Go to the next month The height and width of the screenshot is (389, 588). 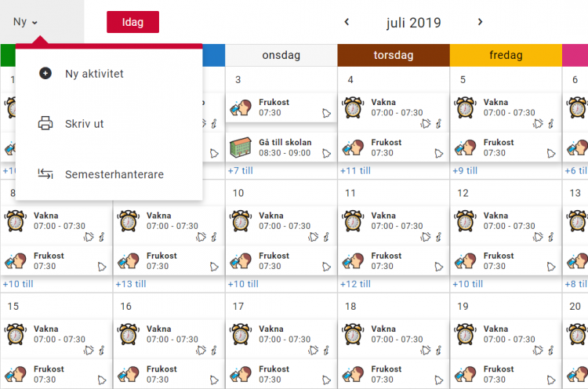pos(481,22)
